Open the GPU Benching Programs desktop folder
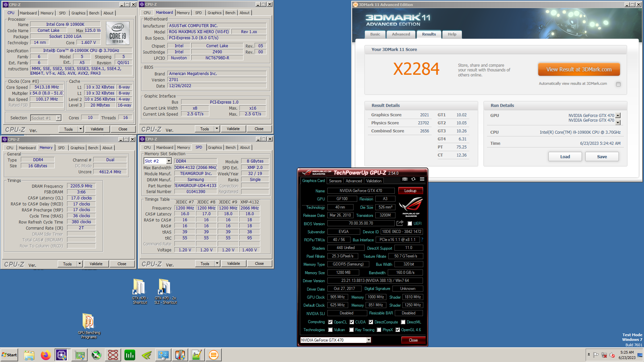 (89, 326)
